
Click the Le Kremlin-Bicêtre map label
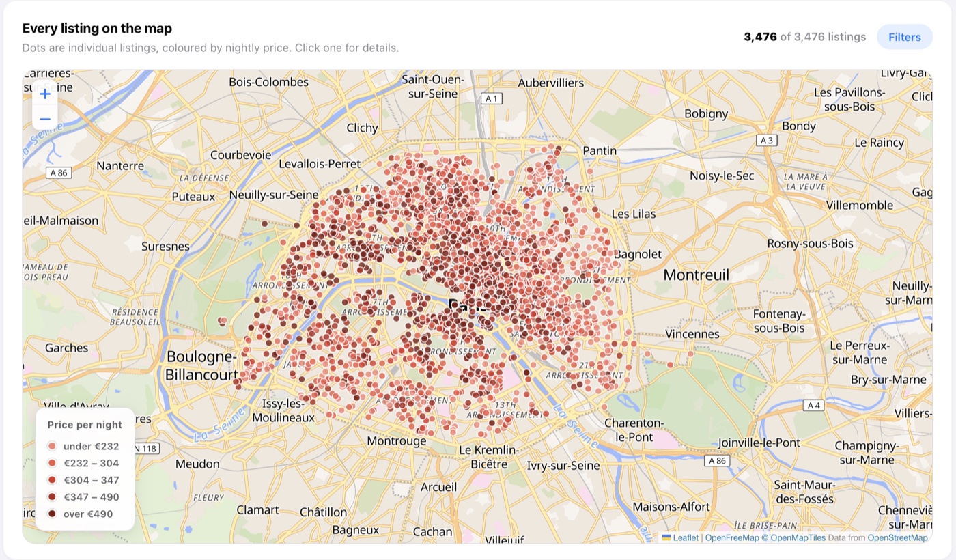(x=489, y=458)
